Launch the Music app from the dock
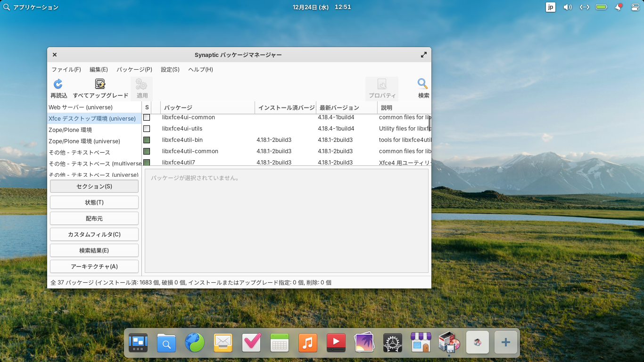 pos(308,343)
